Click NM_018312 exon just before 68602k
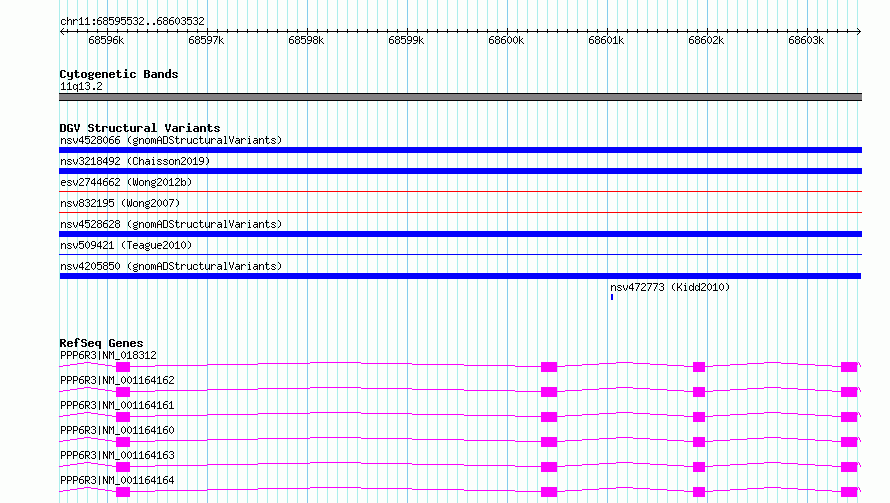The image size is (890, 503). (x=699, y=367)
